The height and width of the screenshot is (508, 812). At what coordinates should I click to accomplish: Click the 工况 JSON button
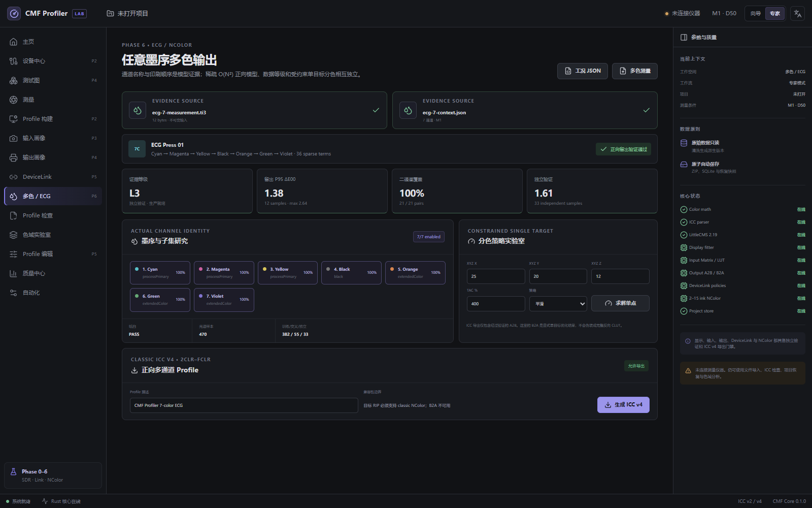[583, 71]
